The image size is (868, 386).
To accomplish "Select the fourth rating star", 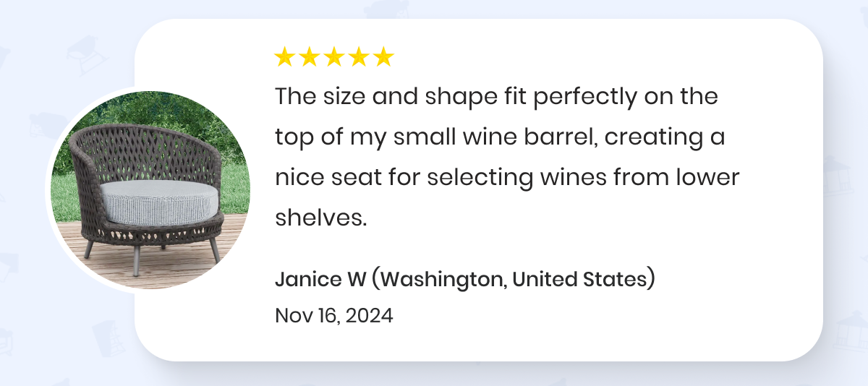I will [359, 57].
